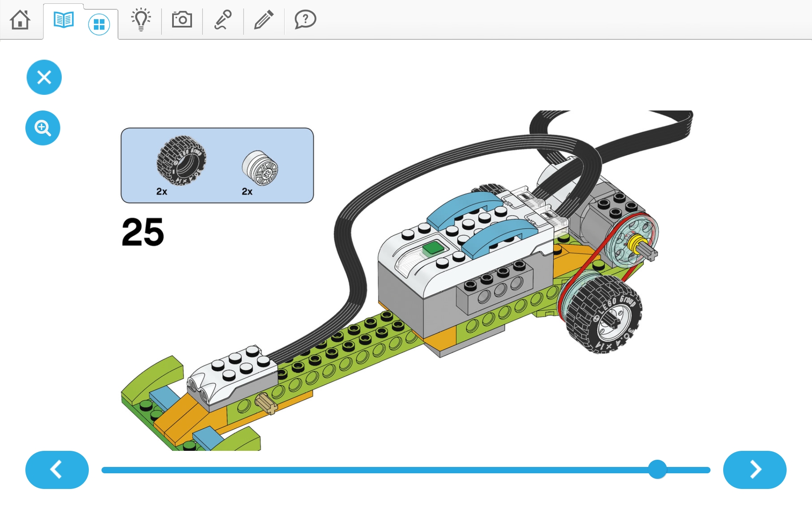Select the building blocks grid icon

99,24
